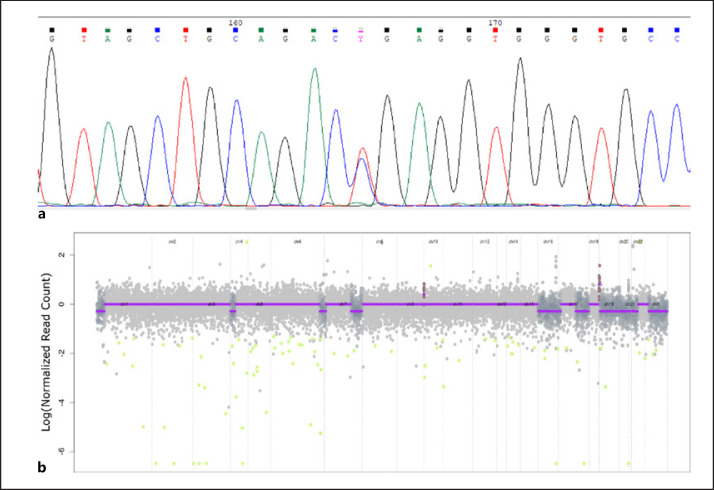Select the chr4 chromosome label

[x=238, y=242]
